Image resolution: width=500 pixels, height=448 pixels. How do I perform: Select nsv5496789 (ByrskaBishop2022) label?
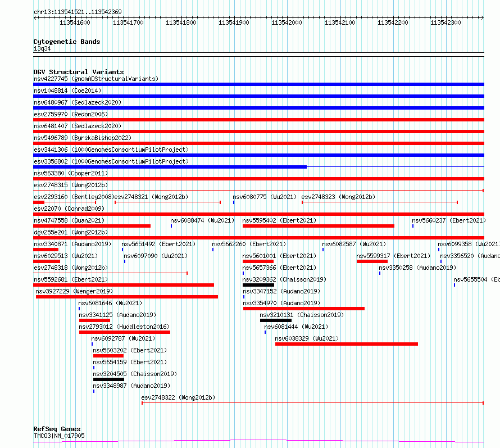pos(83,138)
